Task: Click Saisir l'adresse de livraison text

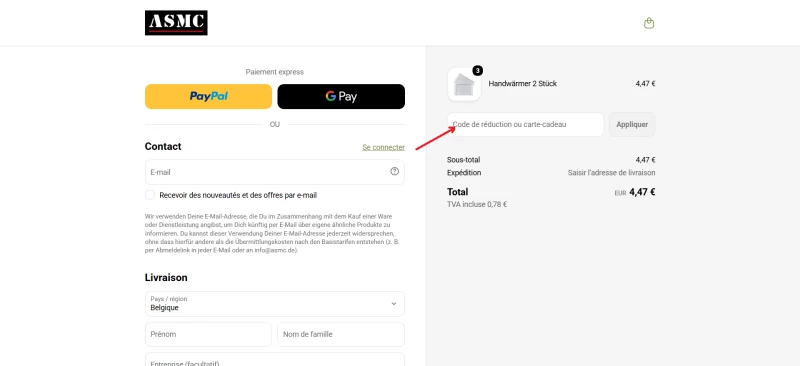Action: [611, 173]
